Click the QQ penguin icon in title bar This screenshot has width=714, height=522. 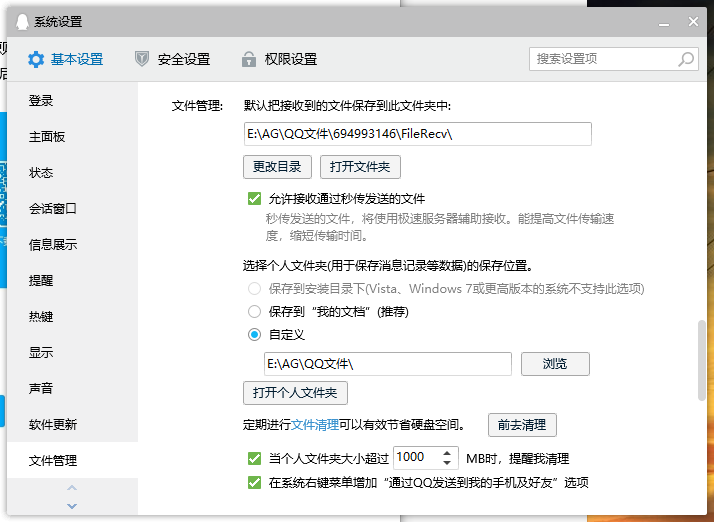click(x=22, y=21)
